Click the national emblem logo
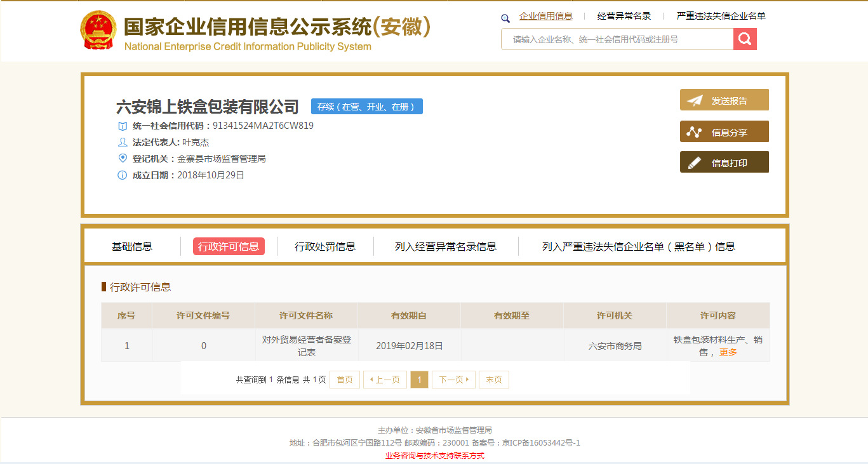 click(x=98, y=30)
